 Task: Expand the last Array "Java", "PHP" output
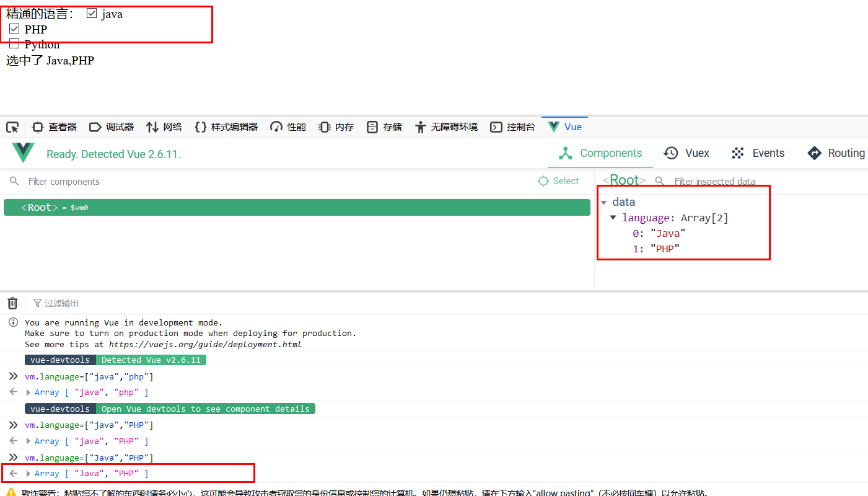point(28,474)
